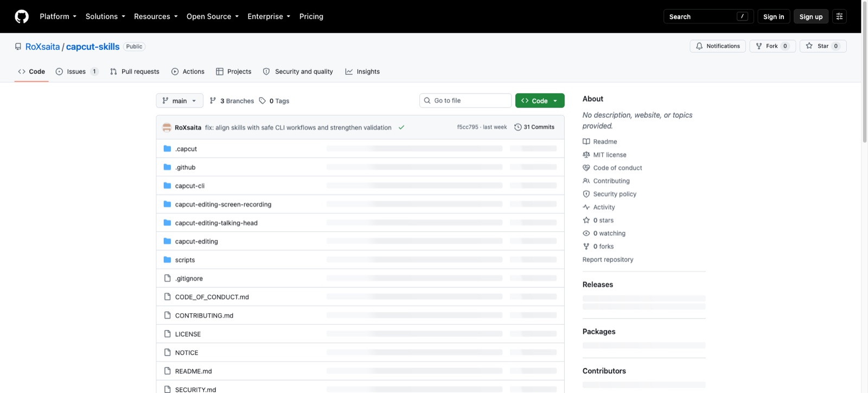Screen dimensions: 868x393
Task: Switch to the Actions tab
Action: [x=188, y=72]
